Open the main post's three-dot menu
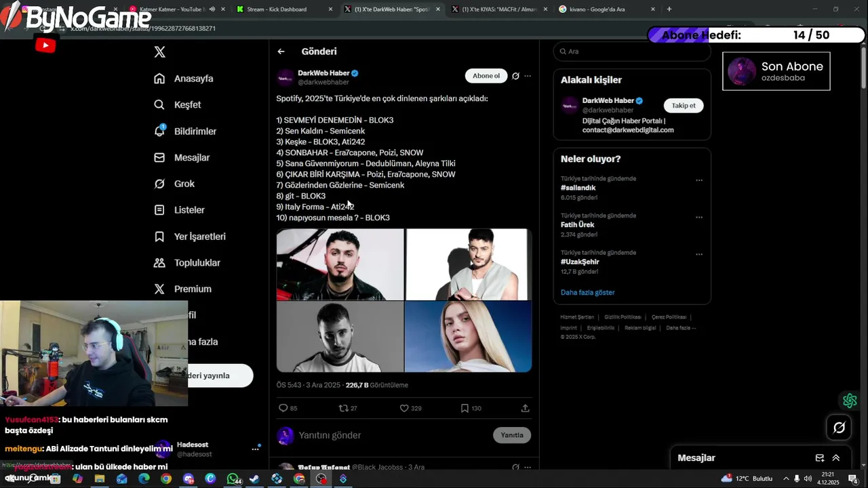The width and height of the screenshot is (868, 488). click(528, 76)
